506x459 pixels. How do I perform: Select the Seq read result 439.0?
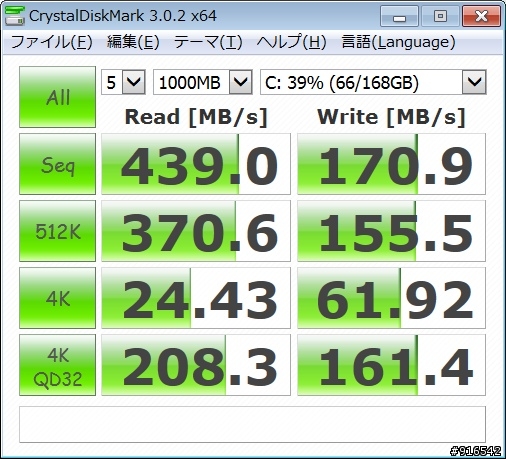[196, 164]
